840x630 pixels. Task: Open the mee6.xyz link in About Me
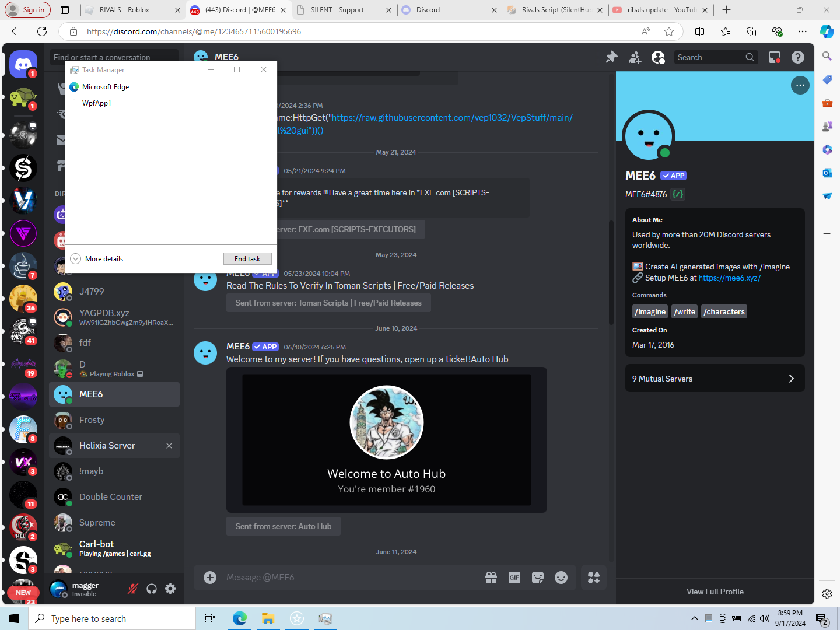pos(729,278)
